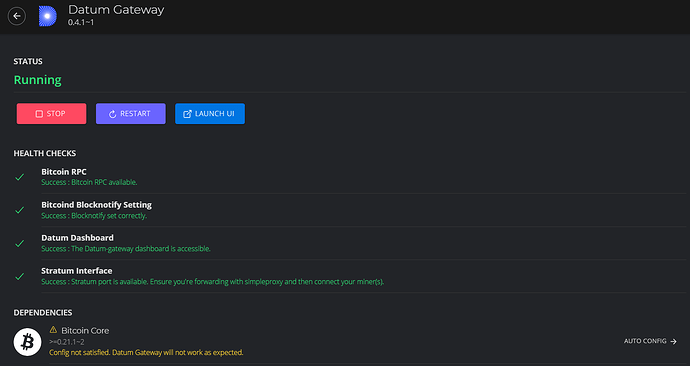Click the STATUS section heading
Viewport: 690px width, 366px height.
click(28, 61)
